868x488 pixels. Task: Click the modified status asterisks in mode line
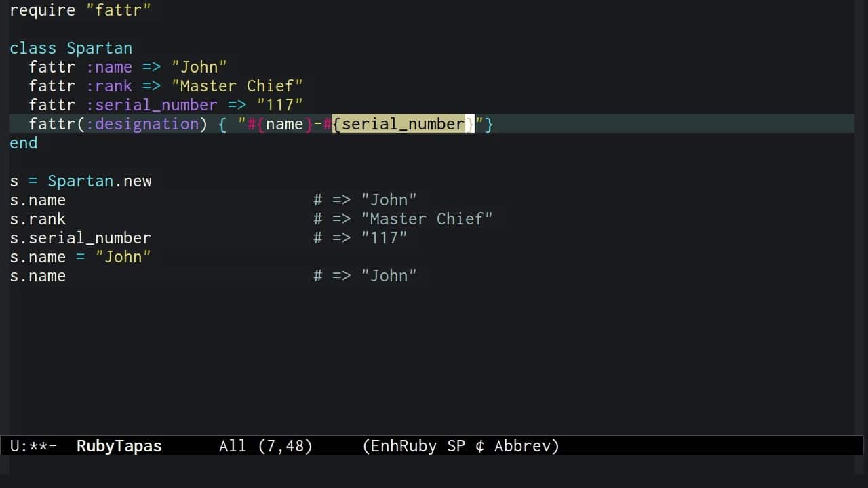click(x=38, y=446)
